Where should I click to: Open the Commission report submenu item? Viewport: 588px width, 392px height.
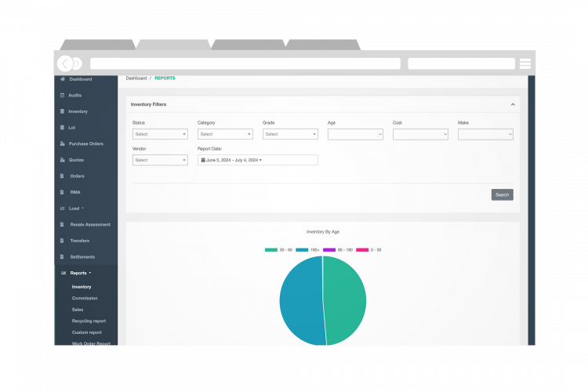point(85,298)
